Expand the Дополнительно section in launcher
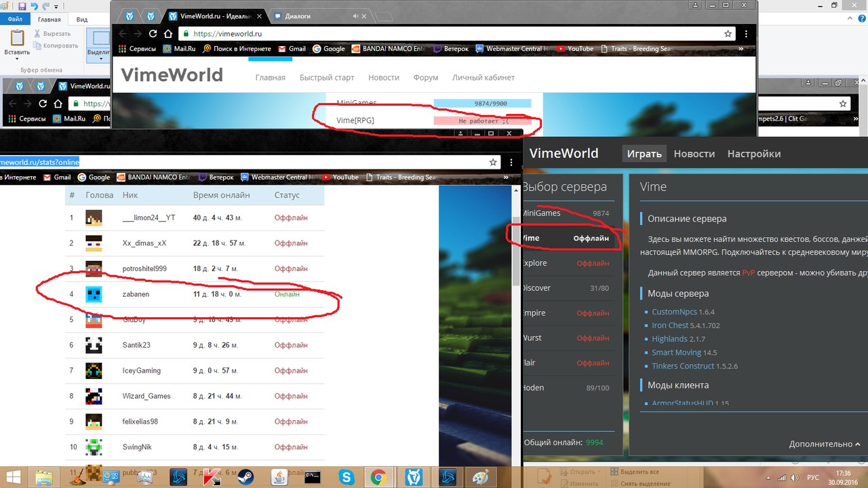Image resolution: width=868 pixels, height=488 pixels. pos(825,444)
